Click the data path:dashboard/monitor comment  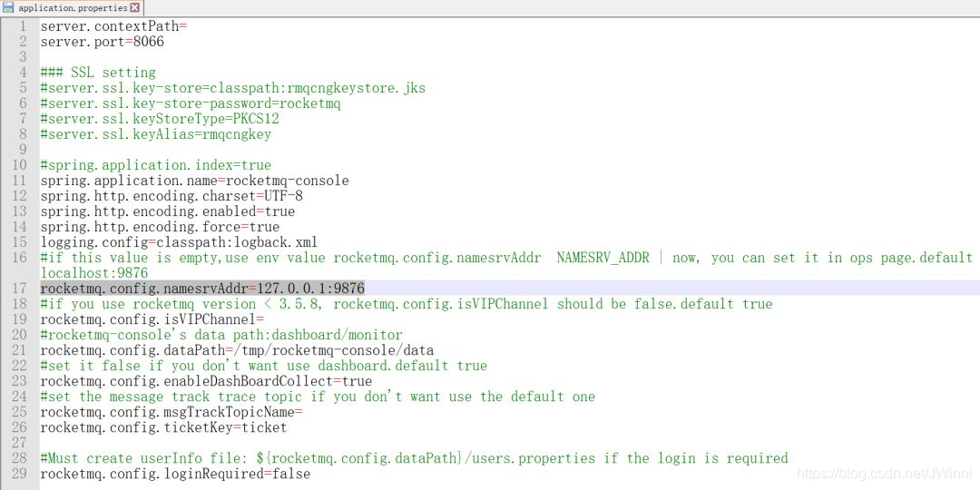pos(221,334)
